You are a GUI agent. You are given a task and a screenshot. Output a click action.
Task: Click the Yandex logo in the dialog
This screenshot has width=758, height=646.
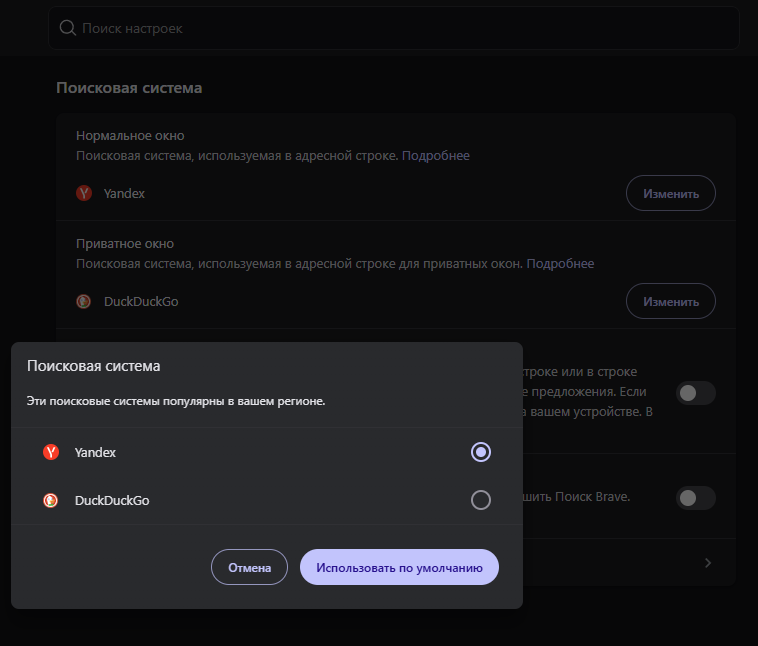pos(51,452)
